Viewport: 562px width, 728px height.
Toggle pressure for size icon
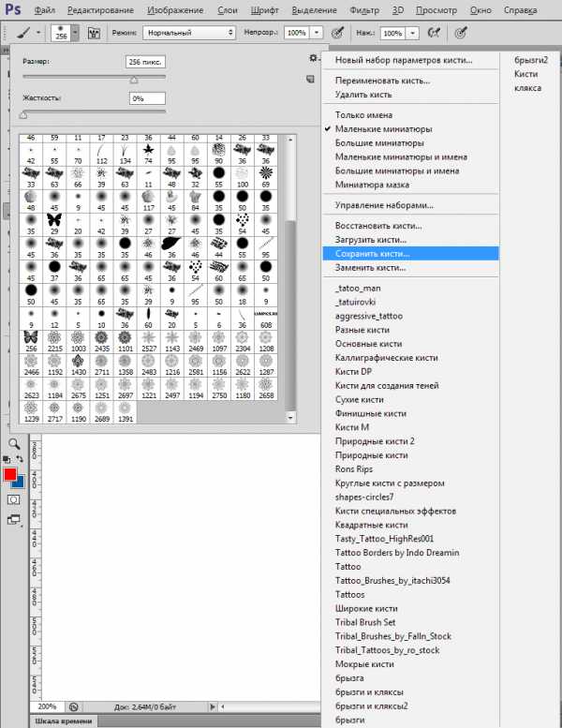click(x=460, y=33)
